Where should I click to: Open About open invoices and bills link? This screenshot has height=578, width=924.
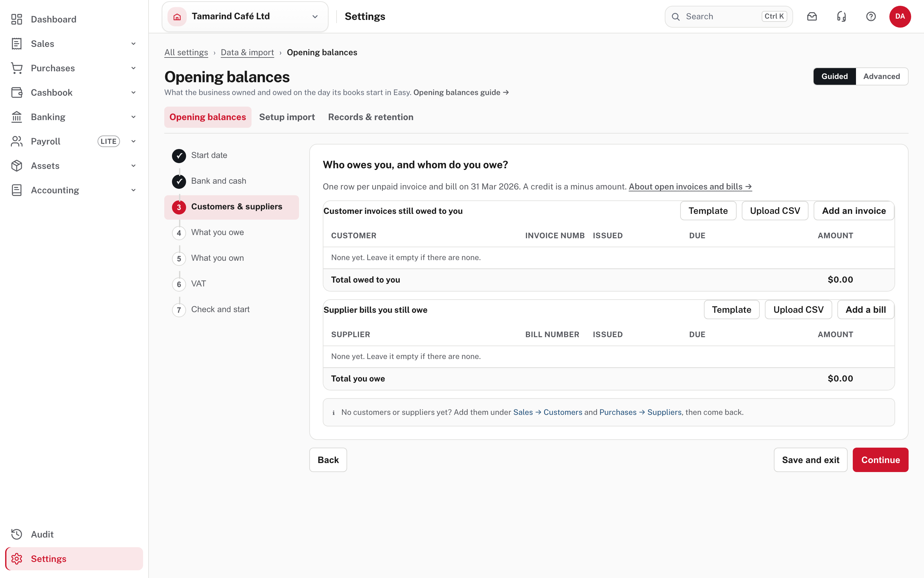pos(690,187)
